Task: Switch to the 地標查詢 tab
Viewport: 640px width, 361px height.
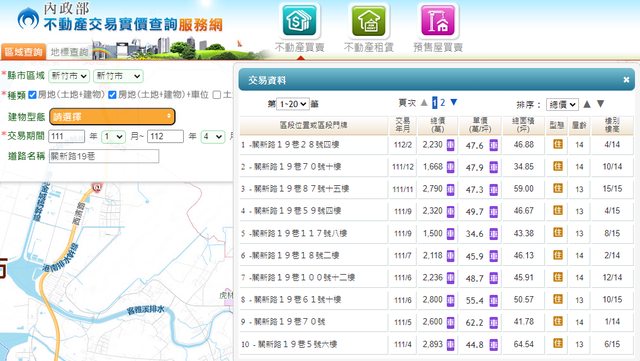Action: tap(69, 52)
